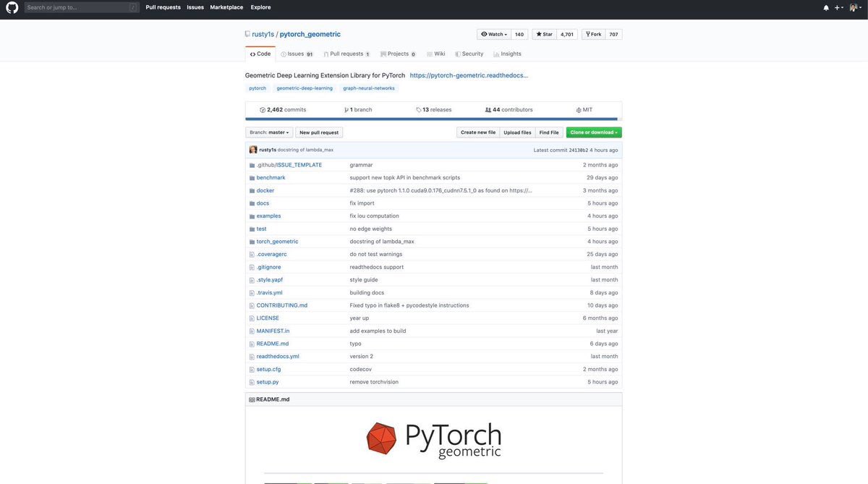The height and width of the screenshot is (484, 868).
Task: Click the pytorch topic tag
Action: (x=258, y=88)
